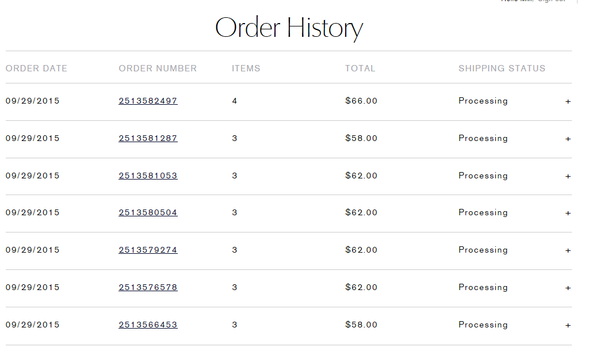
Task: Open order number 2513579274 link
Action: click(x=148, y=250)
